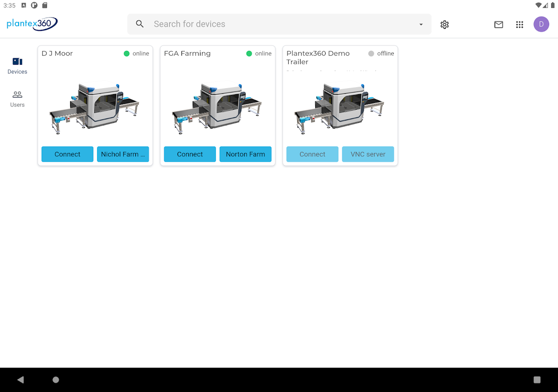This screenshot has width=558, height=392.
Task: Tap the Wi-Fi status icon
Action: 538,5
